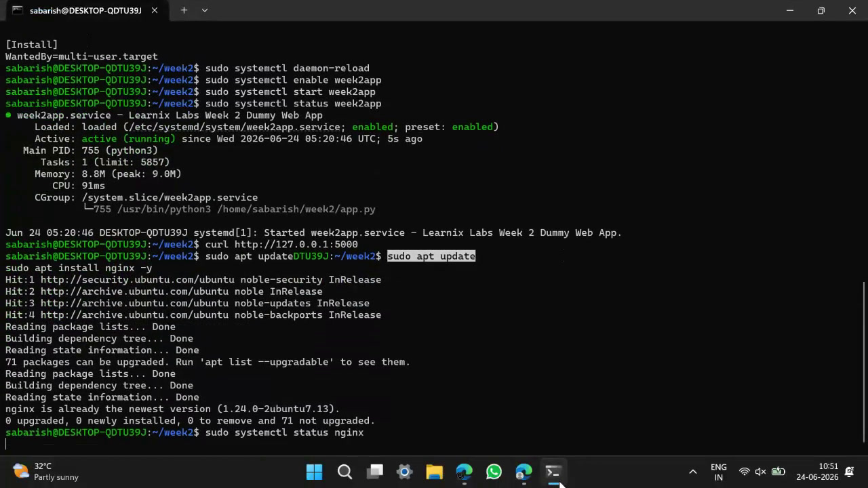Open Task View in taskbar
This screenshot has width=868, height=488.
pyautogui.click(x=375, y=472)
